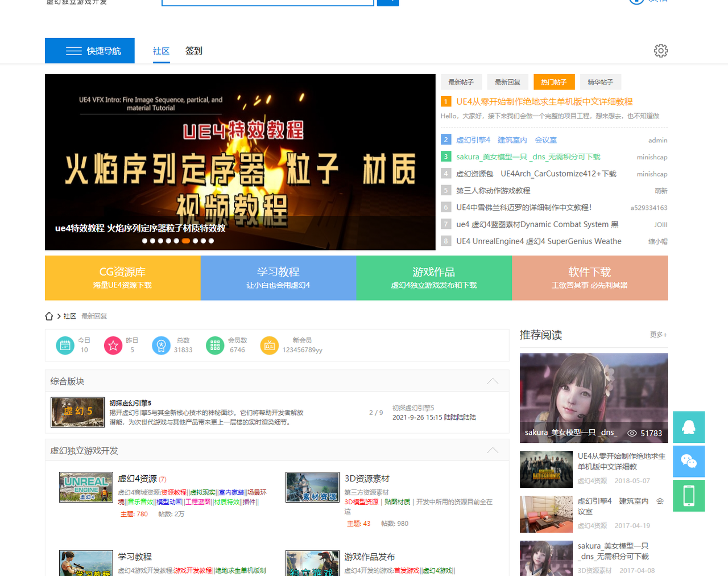
Task: Click the 会员数 grid stat icon
Action: click(215, 345)
